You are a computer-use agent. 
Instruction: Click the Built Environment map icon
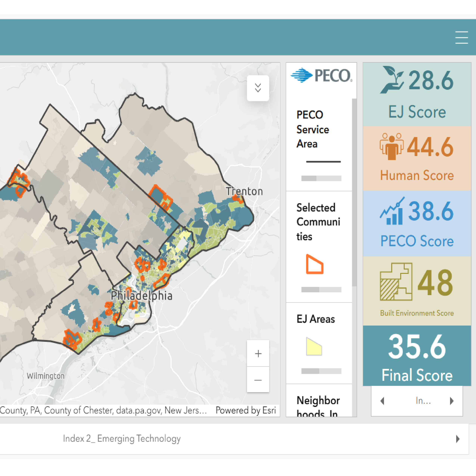(x=396, y=282)
